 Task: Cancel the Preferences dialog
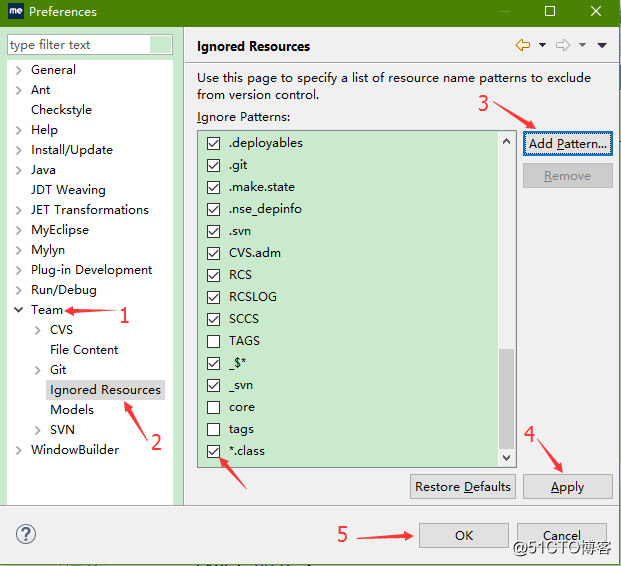(562, 536)
